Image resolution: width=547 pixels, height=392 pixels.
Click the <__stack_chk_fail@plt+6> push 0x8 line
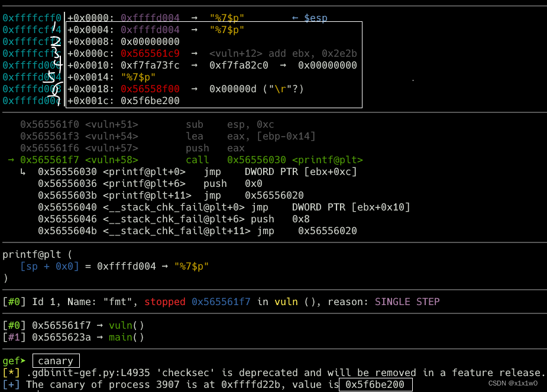coord(174,219)
